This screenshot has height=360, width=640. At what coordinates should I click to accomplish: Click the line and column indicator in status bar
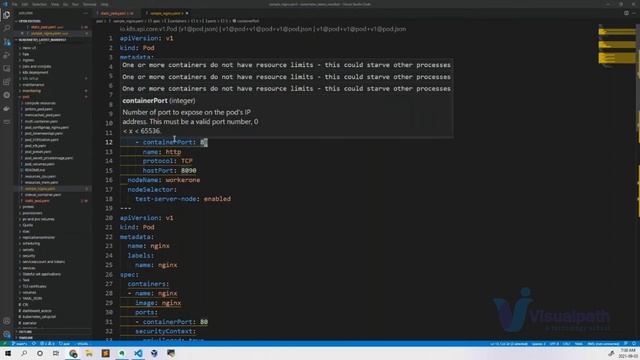click(509, 344)
